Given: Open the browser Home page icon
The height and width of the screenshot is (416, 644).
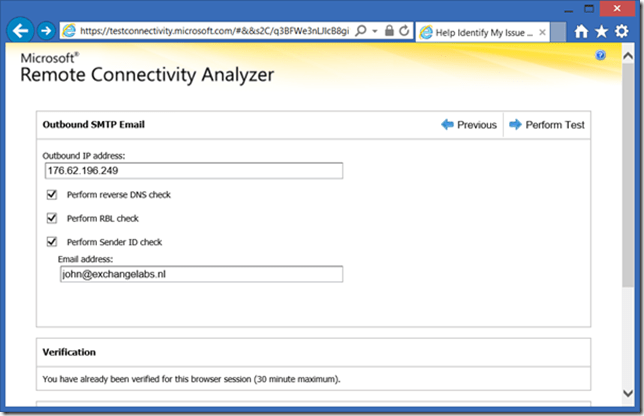Looking at the screenshot, I should coord(582,31).
